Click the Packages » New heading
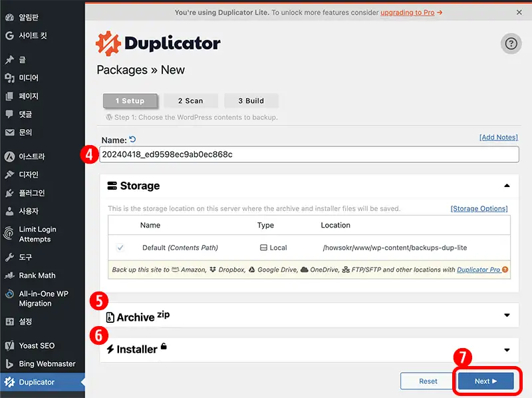The image size is (532, 398). pos(141,70)
